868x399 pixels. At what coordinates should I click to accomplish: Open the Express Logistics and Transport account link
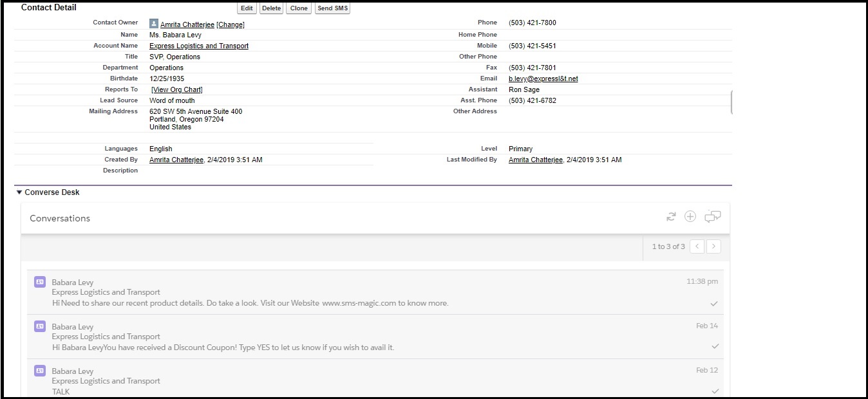point(199,46)
